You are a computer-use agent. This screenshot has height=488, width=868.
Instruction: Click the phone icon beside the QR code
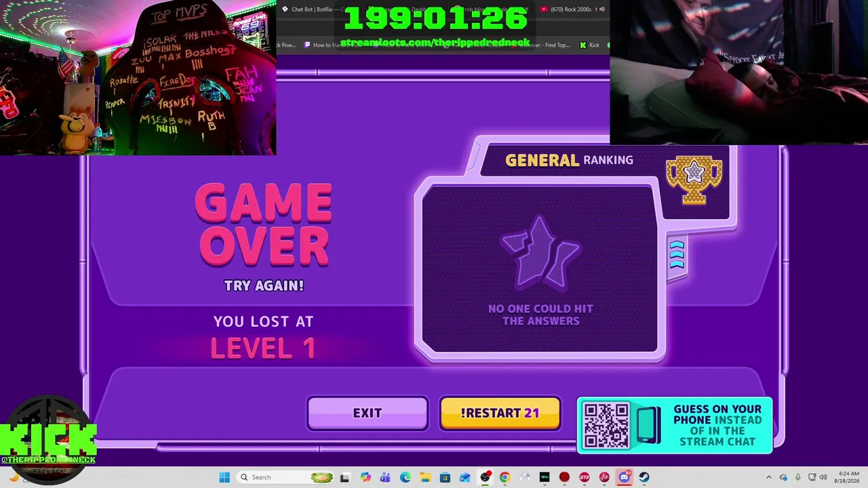(648, 426)
